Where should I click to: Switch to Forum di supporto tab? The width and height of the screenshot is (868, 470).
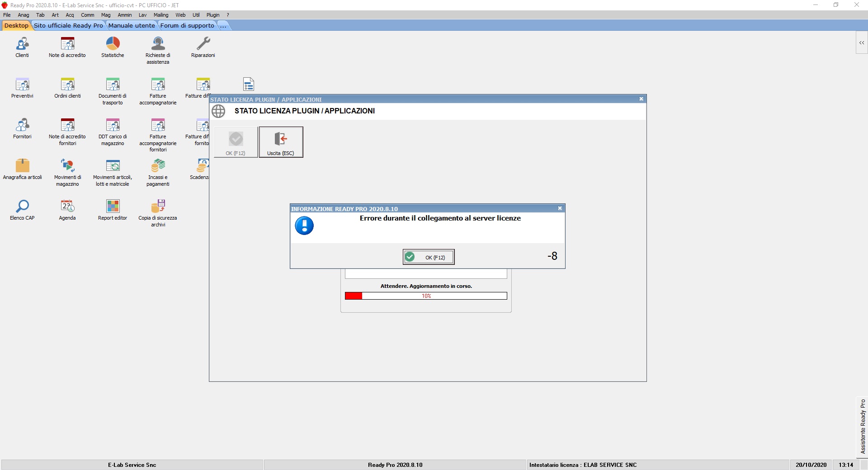(x=187, y=25)
